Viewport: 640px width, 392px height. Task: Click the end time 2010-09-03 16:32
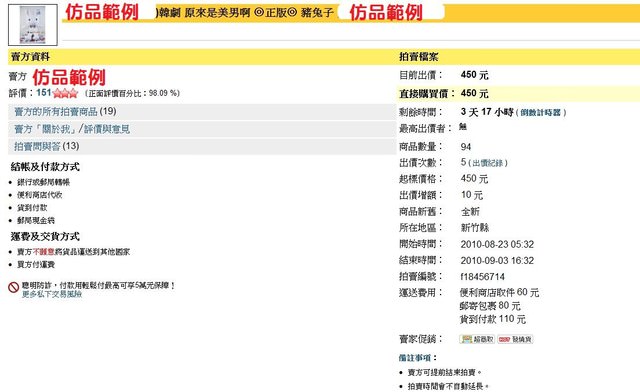point(497,261)
